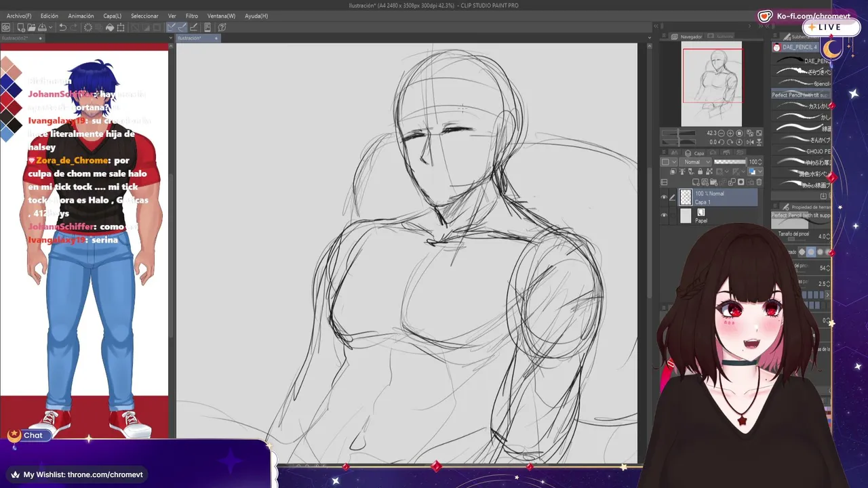Click the layer mask creation icon
Image resolution: width=868 pixels, height=488 pixels.
point(741,182)
